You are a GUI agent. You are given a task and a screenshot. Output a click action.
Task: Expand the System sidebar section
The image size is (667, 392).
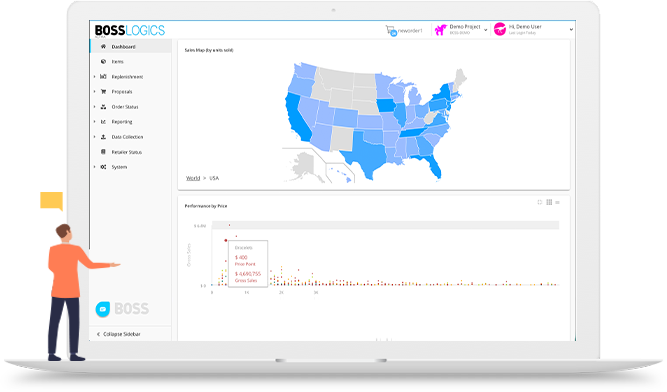[x=94, y=167]
